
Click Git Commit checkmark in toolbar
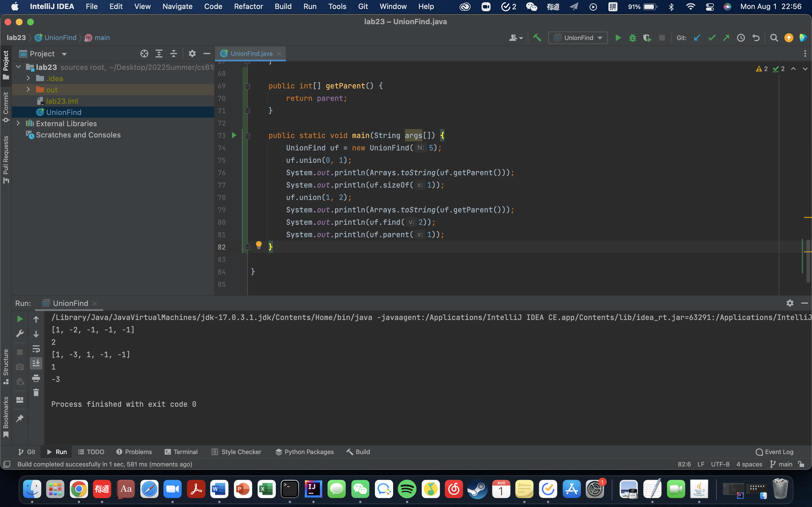tap(712, 37)
